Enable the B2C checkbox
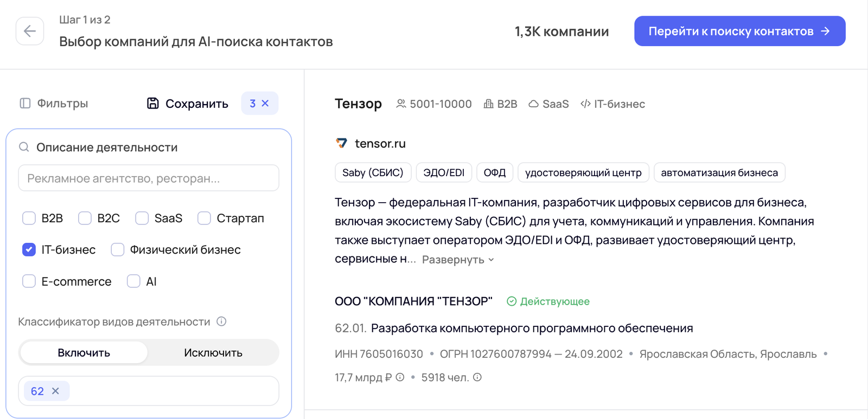This screenshot has height=419, width=868. 85,218
